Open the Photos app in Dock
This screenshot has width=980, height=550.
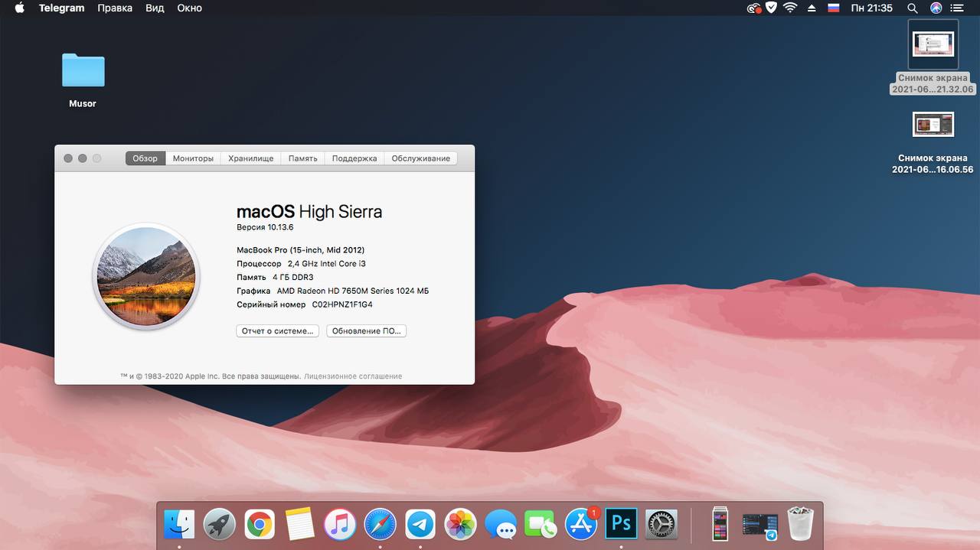tap(461, 525)
